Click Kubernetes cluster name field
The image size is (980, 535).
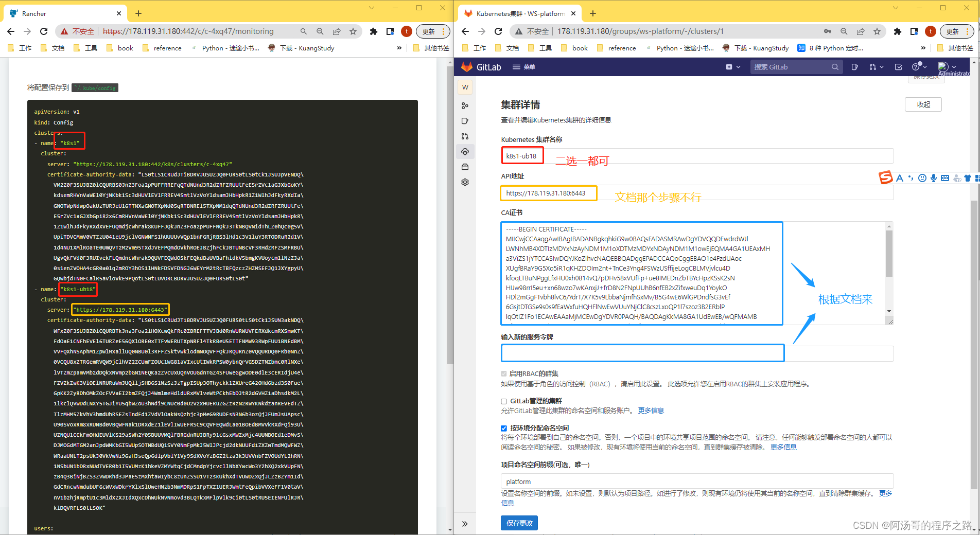coord(697,156)
